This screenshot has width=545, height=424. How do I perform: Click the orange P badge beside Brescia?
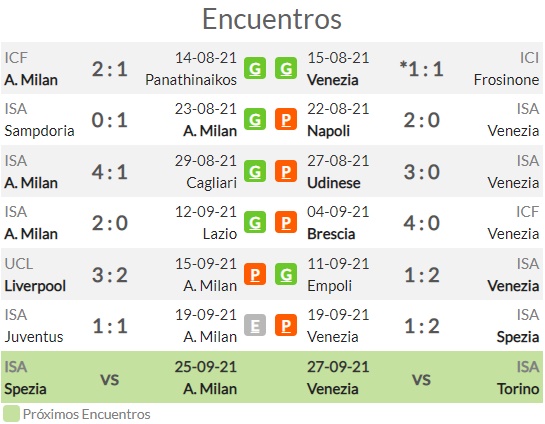[x=286, y=222]
